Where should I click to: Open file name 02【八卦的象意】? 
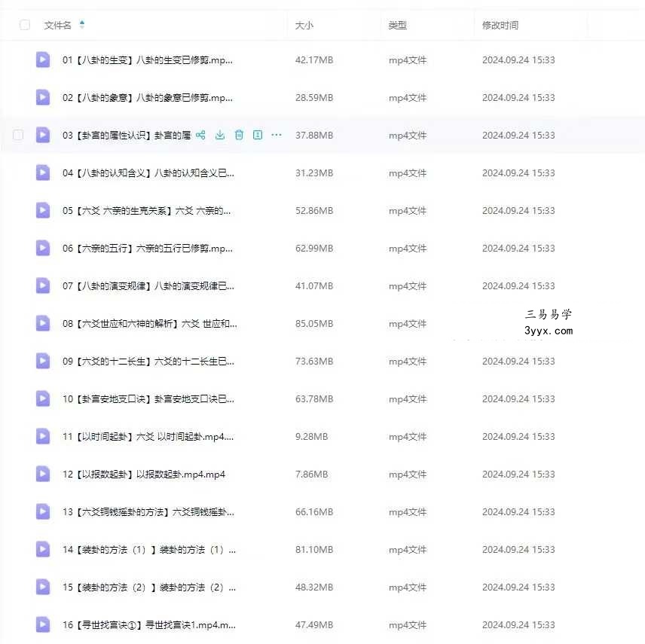click(x=148, y=98)
